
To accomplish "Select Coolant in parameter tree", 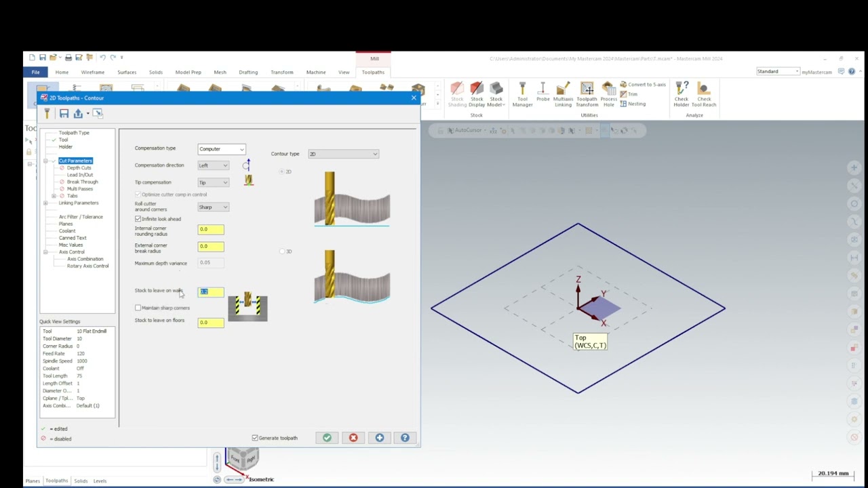I will click(x=67, y=231).
